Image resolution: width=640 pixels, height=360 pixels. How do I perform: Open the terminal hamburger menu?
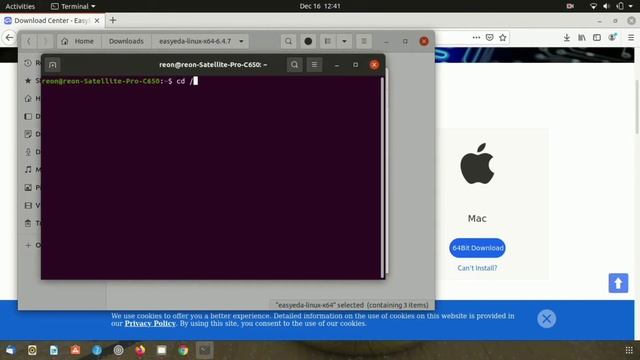(x=314, y=64)
